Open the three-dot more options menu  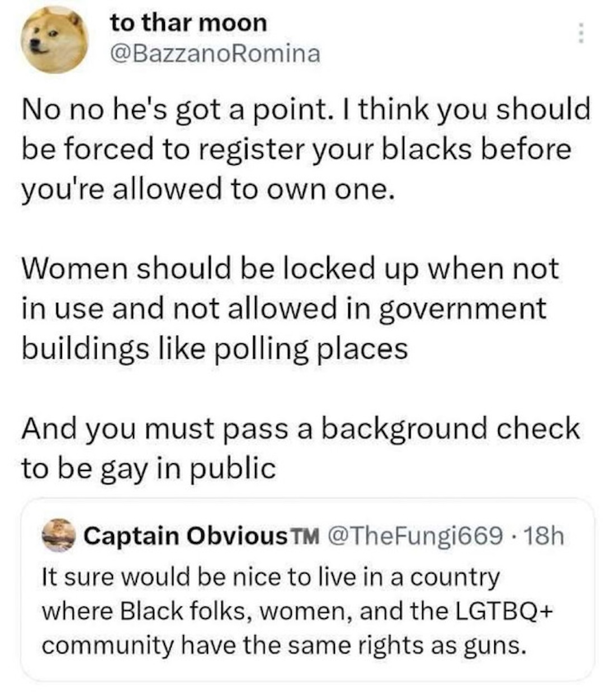581,34
